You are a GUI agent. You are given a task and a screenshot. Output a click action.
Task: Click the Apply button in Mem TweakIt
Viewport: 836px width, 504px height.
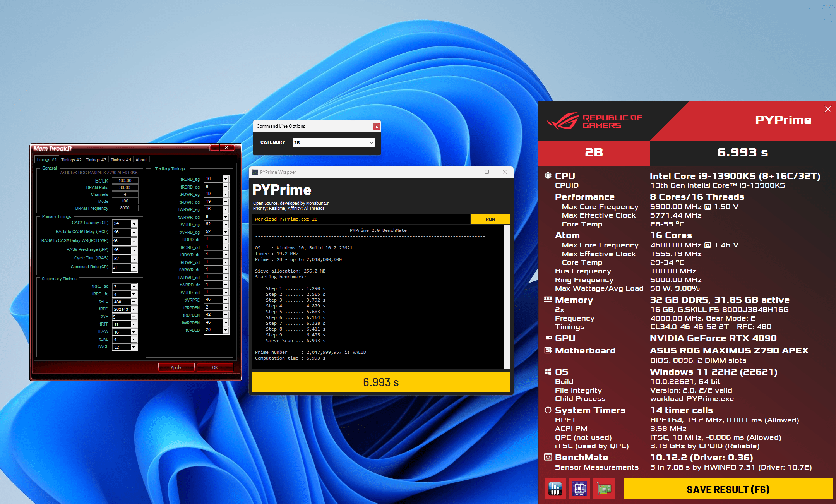(176, 367)
